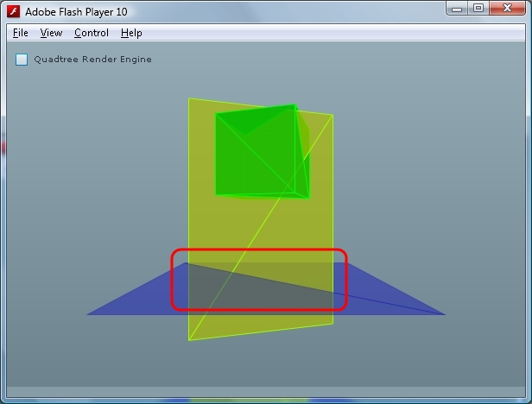The image size is (532, 404).
Task: Maximize the Flash Player window
Action: point(478,9)
